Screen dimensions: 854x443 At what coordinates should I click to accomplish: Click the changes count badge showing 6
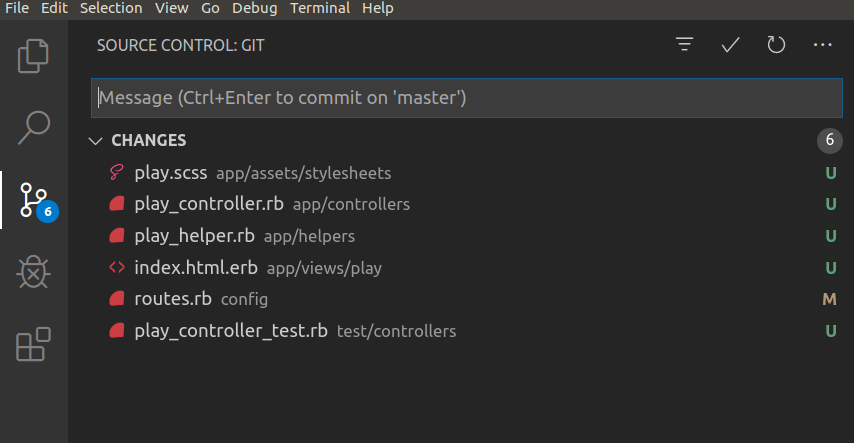click(829, 140)
